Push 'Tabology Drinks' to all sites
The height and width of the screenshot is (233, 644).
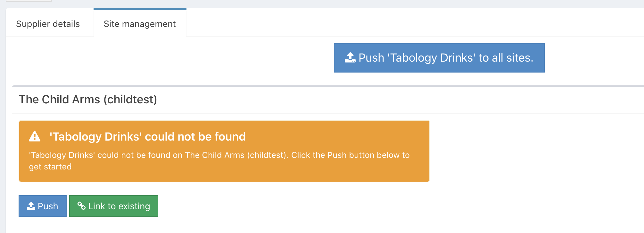(x=439, y=58)
